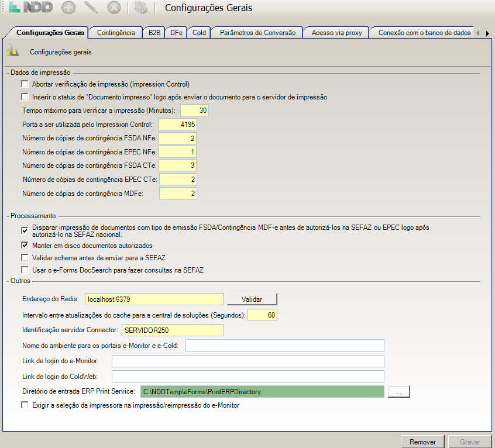Image resolution: width=495 pixels, height=448 pixels.
Task: Switch to the Contingência tab
Action: 116,33
